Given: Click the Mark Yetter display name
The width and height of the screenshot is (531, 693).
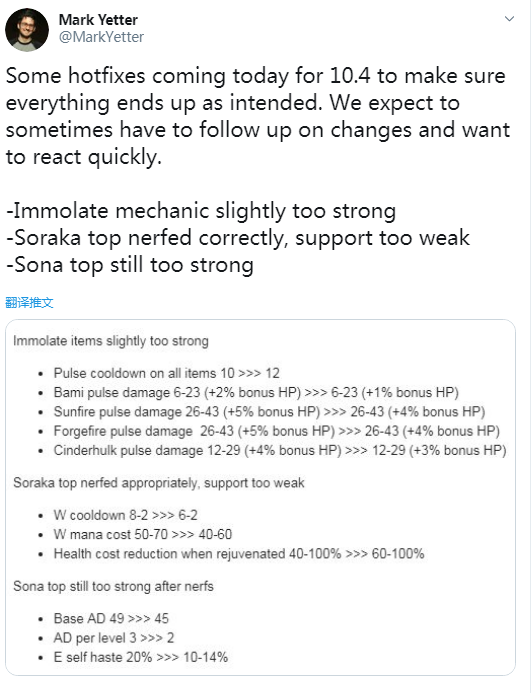Looking at the screenshot, I should tap(98, 20).
